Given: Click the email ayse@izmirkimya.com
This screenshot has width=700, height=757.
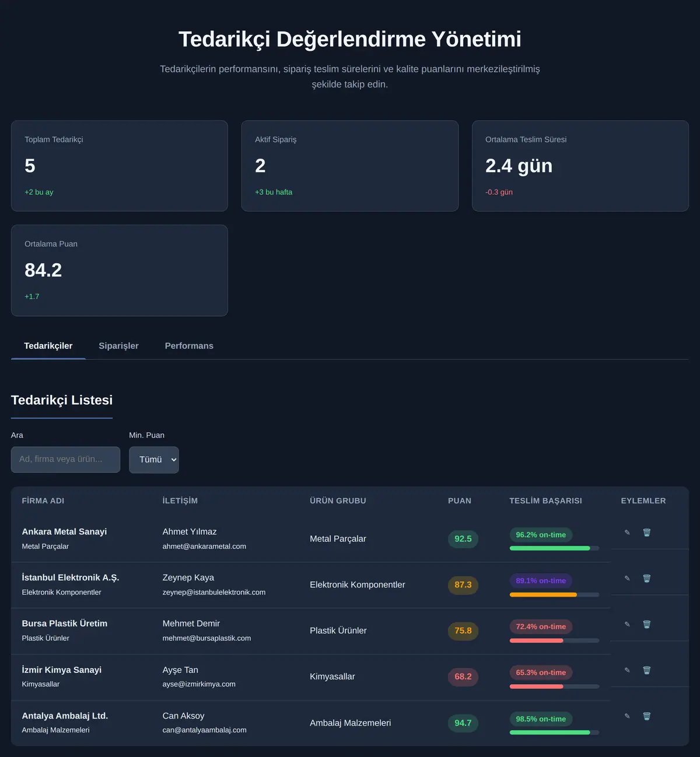Looking at the screenshot, I should (x=199, y=684).
